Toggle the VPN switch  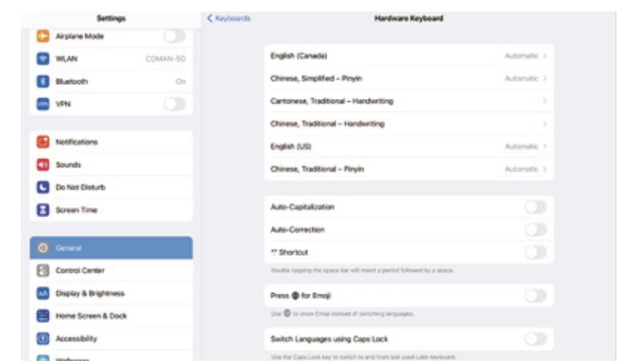tap(175, 104)
